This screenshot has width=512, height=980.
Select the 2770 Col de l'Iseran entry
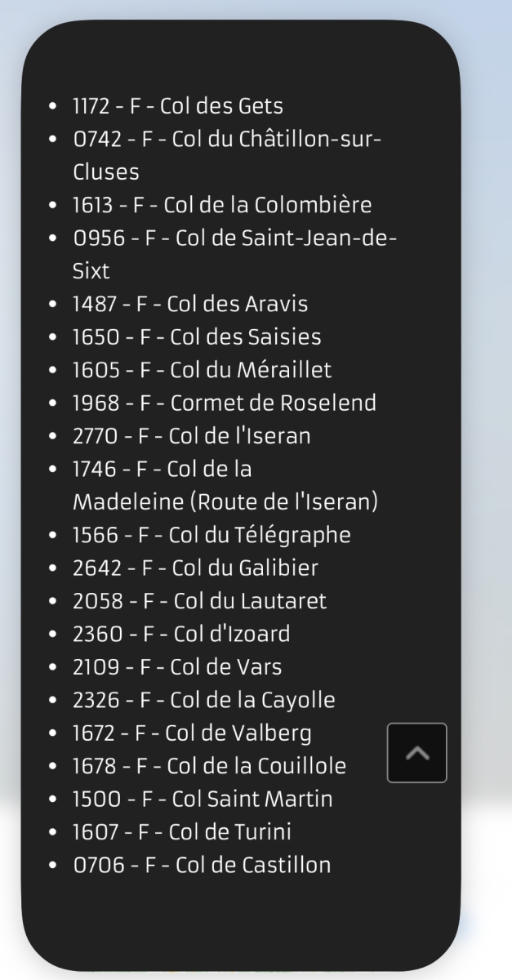[x=192, y=436]
